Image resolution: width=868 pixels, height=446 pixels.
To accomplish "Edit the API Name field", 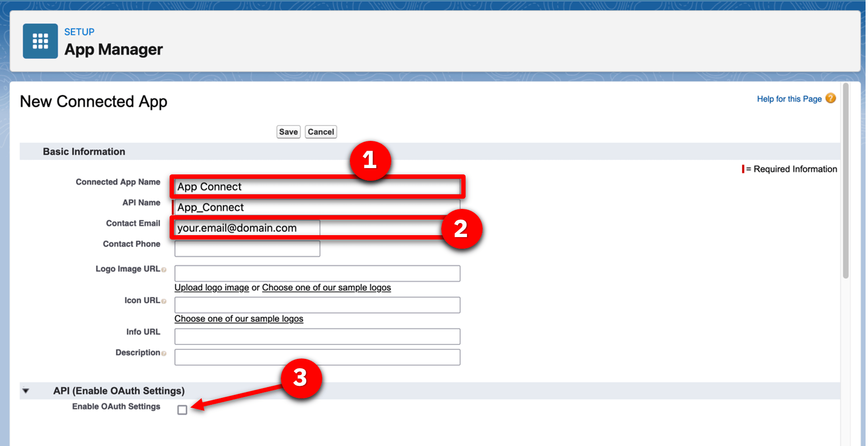I will [x=316, y=207].
